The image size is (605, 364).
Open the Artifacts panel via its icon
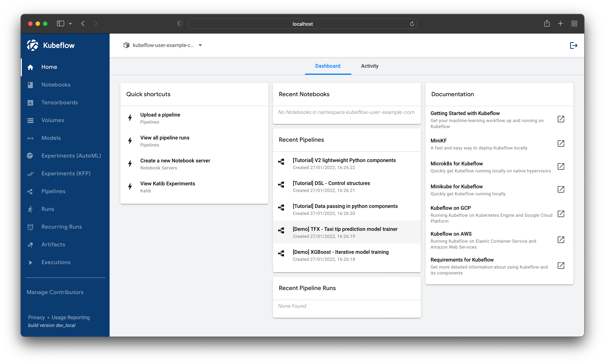(x=30, y=244)
